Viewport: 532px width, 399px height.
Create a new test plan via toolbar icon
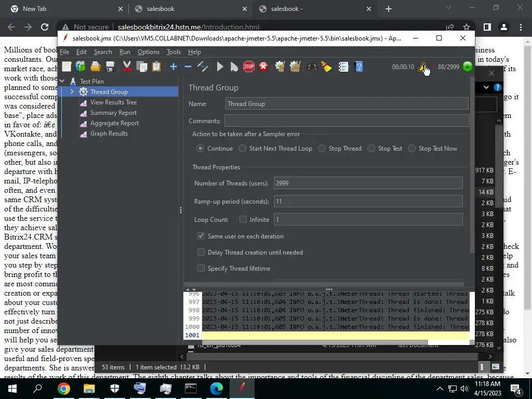click(66, 66)
